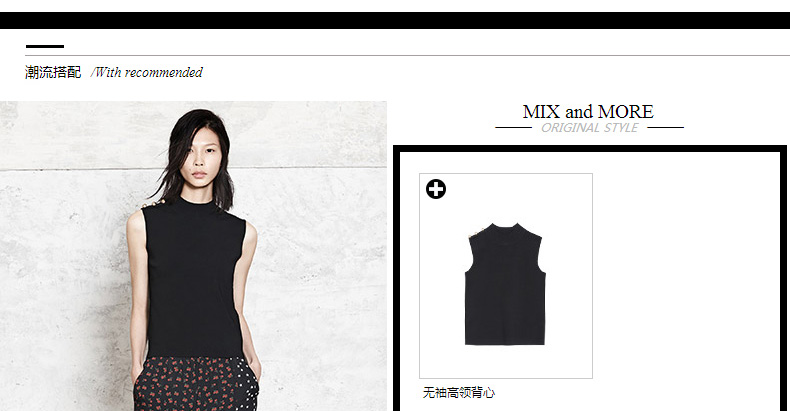Click the model's outfit photo
790x411 pixels.
coord(193,256)
